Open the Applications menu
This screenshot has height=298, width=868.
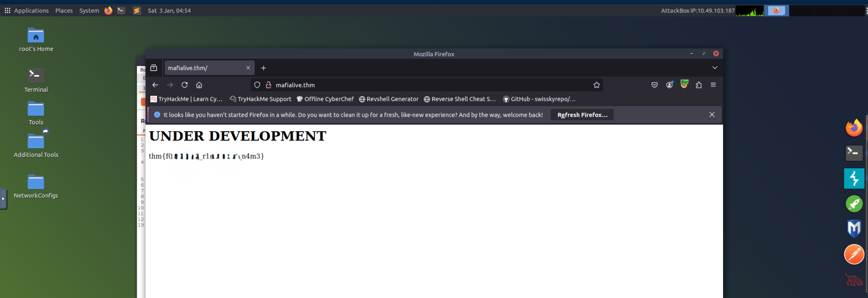pyautogui.click(x=27, y=10)
